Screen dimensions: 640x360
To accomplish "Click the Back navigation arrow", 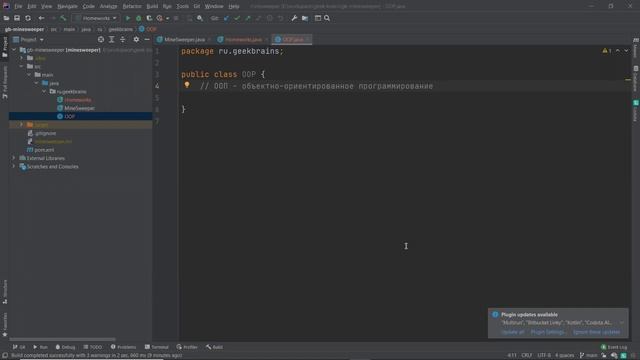I will pyautogui.click(x=41, y=18).
